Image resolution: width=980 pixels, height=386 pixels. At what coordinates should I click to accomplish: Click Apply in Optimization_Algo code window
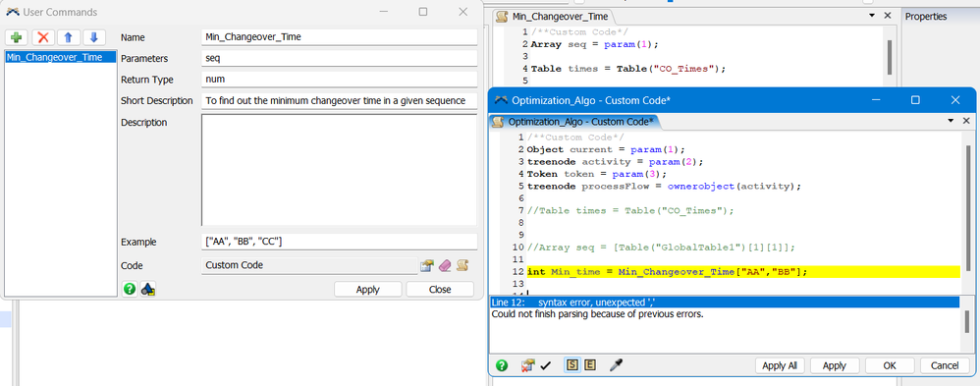coord(834,366)
